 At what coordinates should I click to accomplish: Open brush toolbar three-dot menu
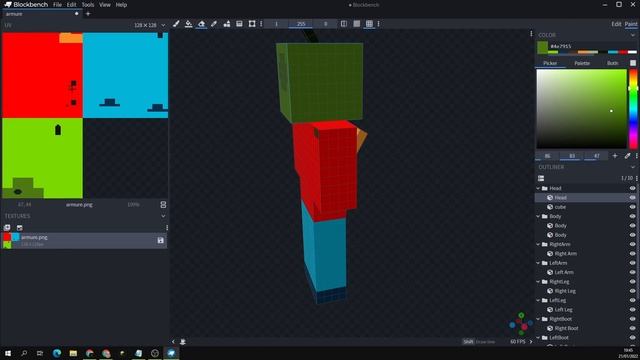tap(261, 24)
